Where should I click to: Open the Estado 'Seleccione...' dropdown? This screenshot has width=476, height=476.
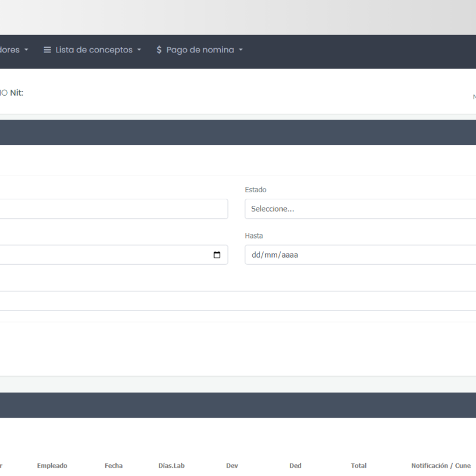click(x=360, y=209)
